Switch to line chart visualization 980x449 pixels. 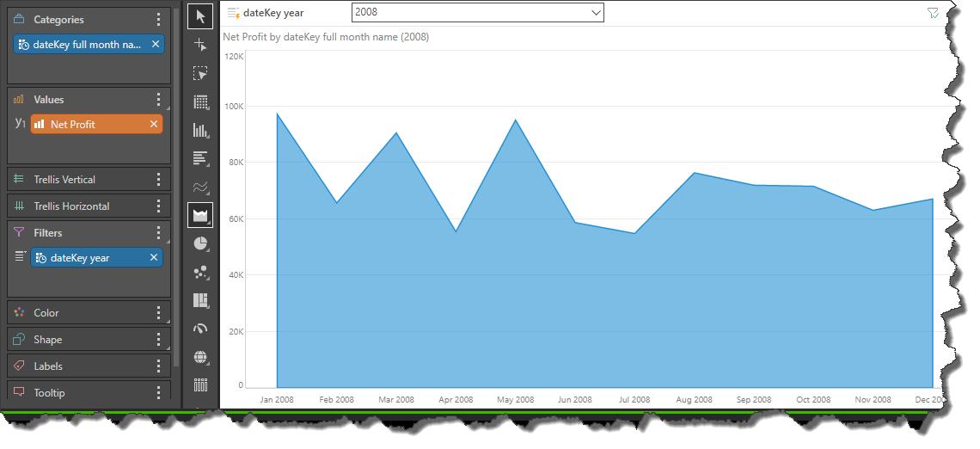click(200, 187)
